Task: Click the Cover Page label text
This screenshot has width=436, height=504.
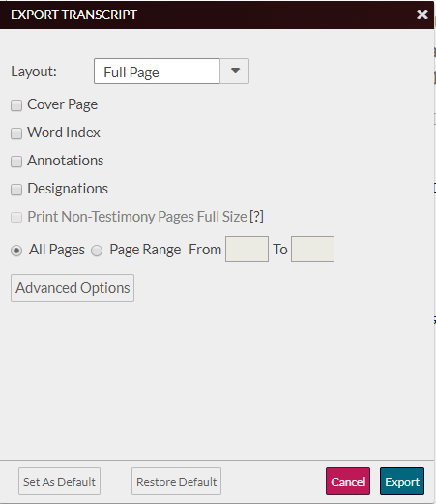Action: (x=63, y=104)
